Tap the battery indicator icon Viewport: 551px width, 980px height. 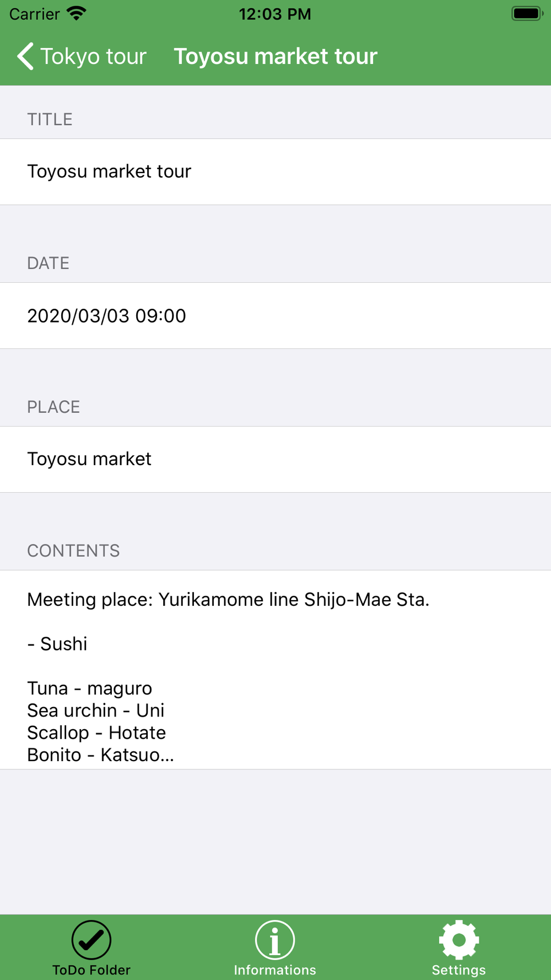527,14
